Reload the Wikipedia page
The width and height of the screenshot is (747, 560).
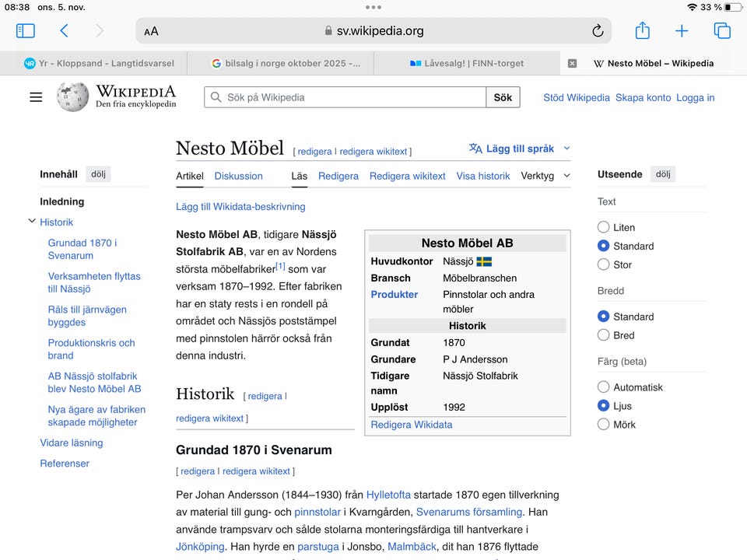[598, 31]
